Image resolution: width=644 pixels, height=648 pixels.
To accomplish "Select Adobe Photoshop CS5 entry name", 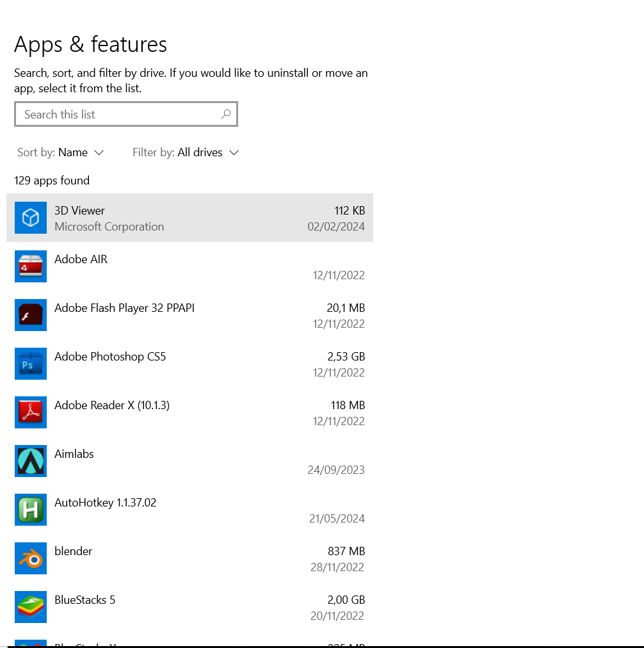I will click(110, 357).
